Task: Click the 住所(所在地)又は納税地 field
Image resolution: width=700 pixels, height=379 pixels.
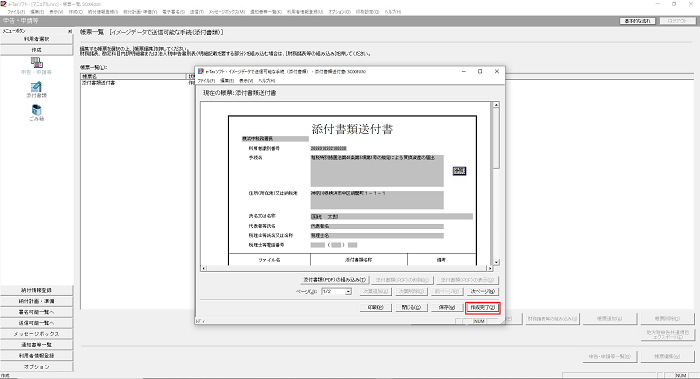Action: pos(377,200)
